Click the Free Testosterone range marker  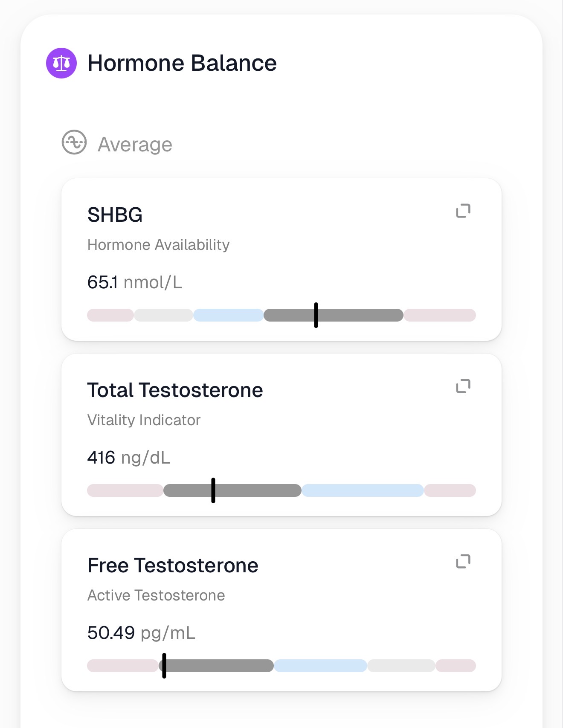click(164, 666)
